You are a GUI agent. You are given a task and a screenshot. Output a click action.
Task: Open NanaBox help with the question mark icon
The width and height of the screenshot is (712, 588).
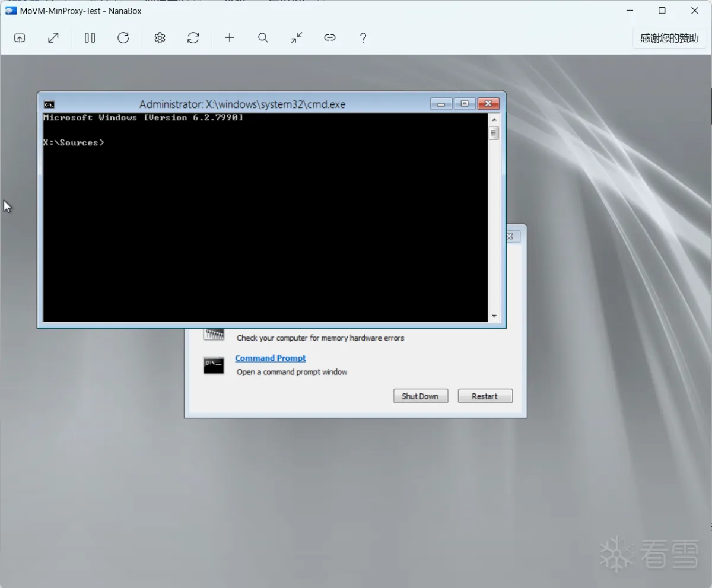pyautogui.click(x=363, y=37)
